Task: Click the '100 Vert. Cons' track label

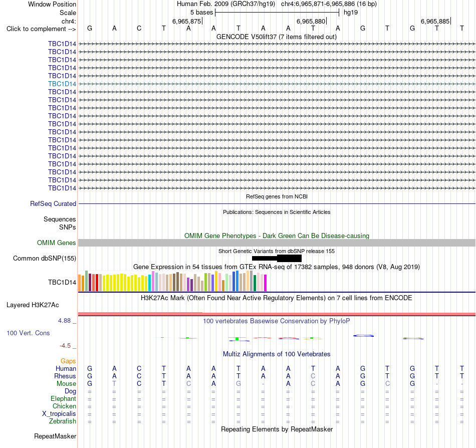Action: (x=28, y=333)
